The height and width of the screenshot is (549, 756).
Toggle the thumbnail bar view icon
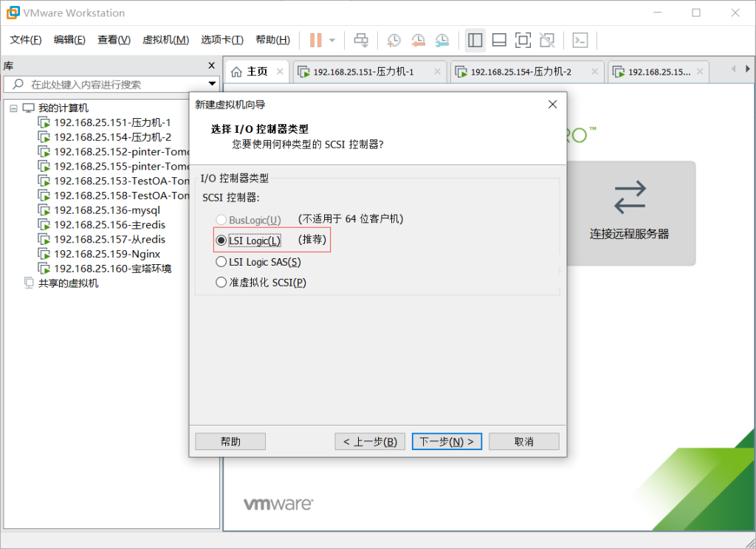point(499,40)
